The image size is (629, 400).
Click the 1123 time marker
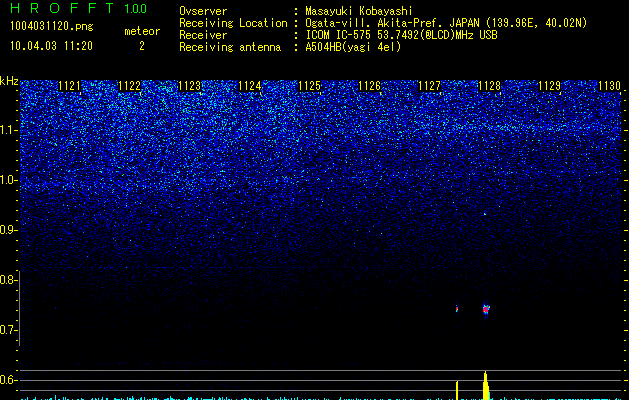[189, 86]
